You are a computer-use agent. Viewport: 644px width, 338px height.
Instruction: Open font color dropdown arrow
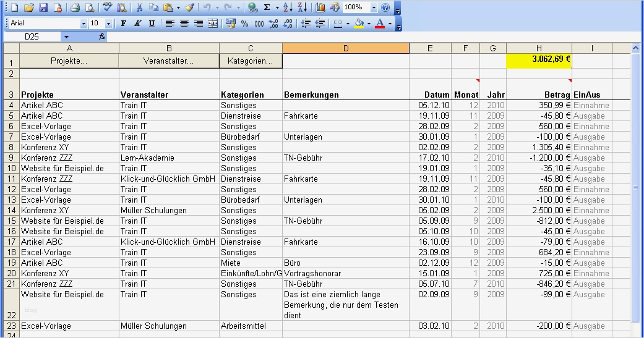390,23
